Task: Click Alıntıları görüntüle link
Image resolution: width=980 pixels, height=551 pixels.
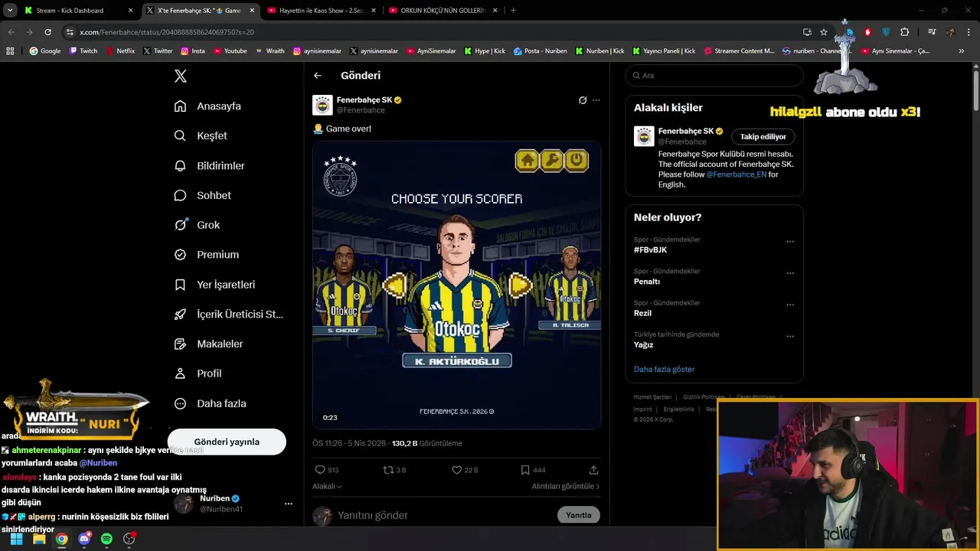Action: [x=566, y=486]
